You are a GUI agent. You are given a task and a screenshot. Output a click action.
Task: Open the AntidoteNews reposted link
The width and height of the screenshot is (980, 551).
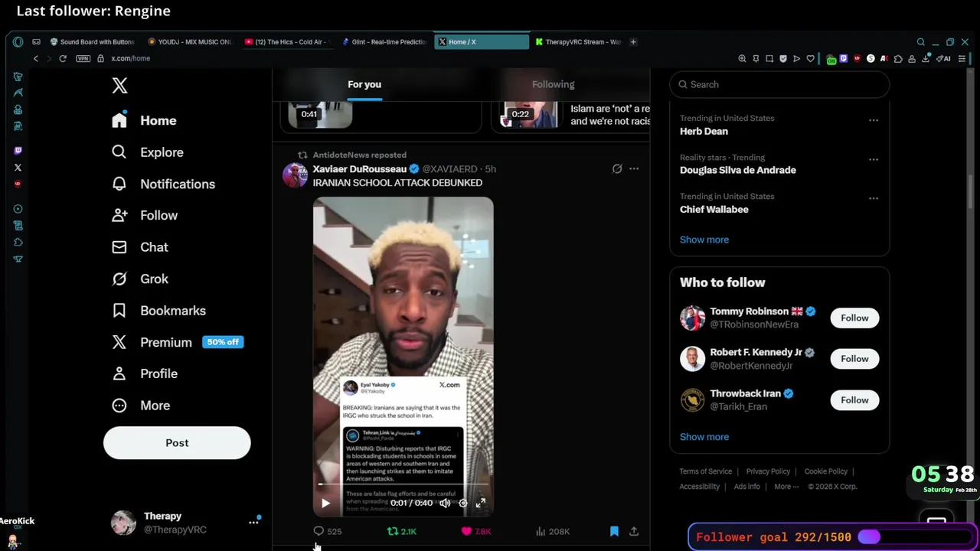click(359, 155)
